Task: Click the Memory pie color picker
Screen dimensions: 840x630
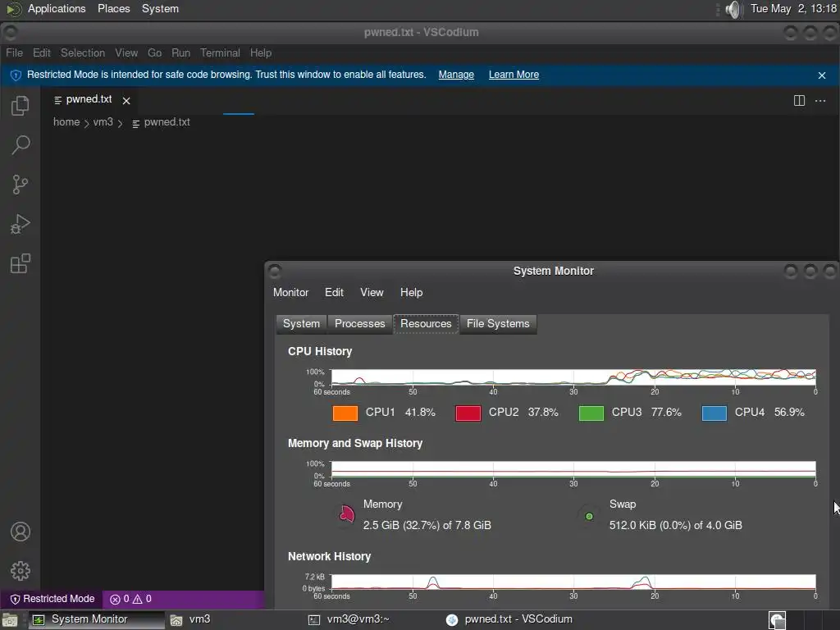Action: pyautogui.click(x=347, y=515)
